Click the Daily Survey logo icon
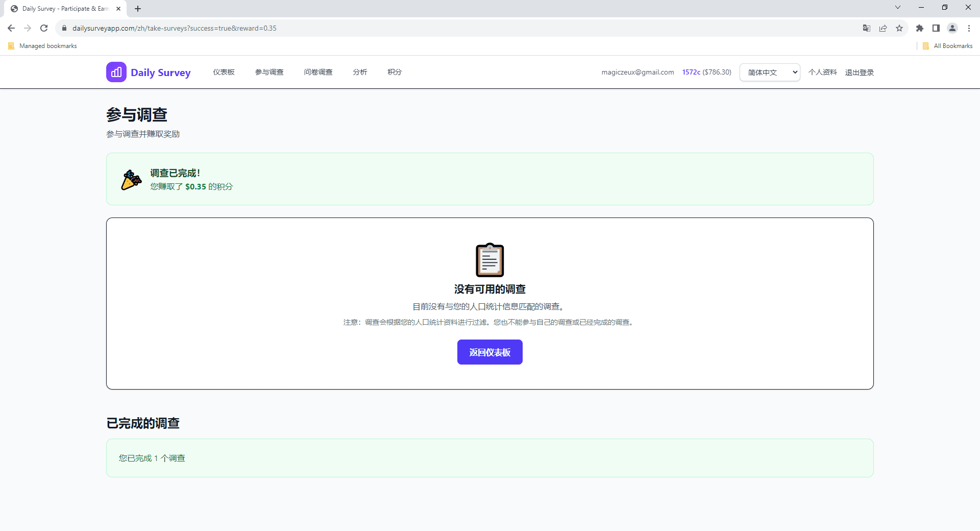This screenshot has width=980, height=531. (x=116, y=72)
